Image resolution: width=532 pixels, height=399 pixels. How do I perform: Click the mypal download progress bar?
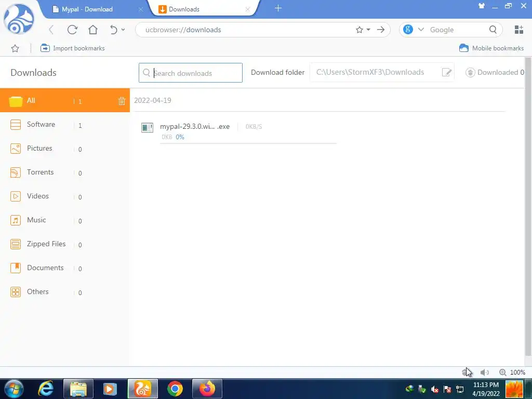[248, 143]
